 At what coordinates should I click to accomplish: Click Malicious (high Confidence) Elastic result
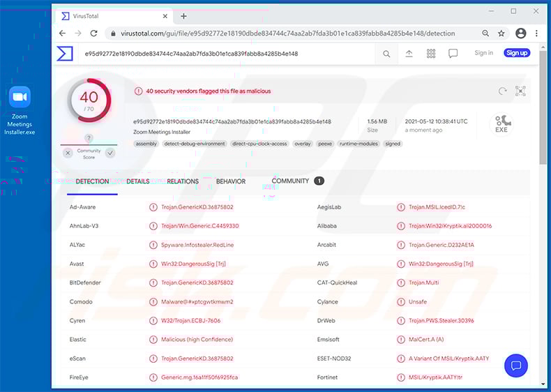click(197, 340)
